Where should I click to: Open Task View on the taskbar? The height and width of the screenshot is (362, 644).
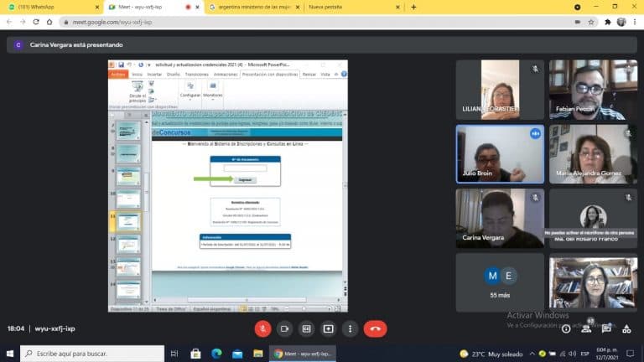click(174, 354)
